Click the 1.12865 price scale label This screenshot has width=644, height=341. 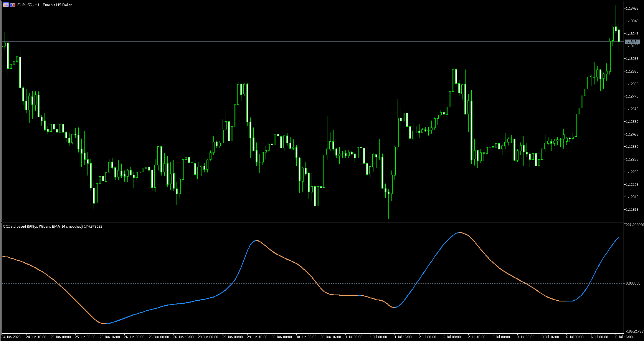pyautogui.click(x=632, y=84)
